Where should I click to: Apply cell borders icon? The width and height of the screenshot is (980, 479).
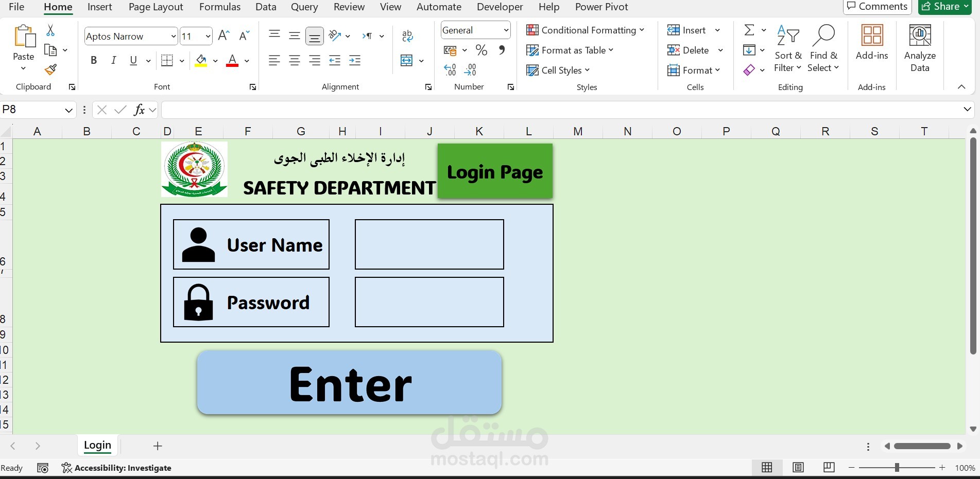[x=167, y=60]
